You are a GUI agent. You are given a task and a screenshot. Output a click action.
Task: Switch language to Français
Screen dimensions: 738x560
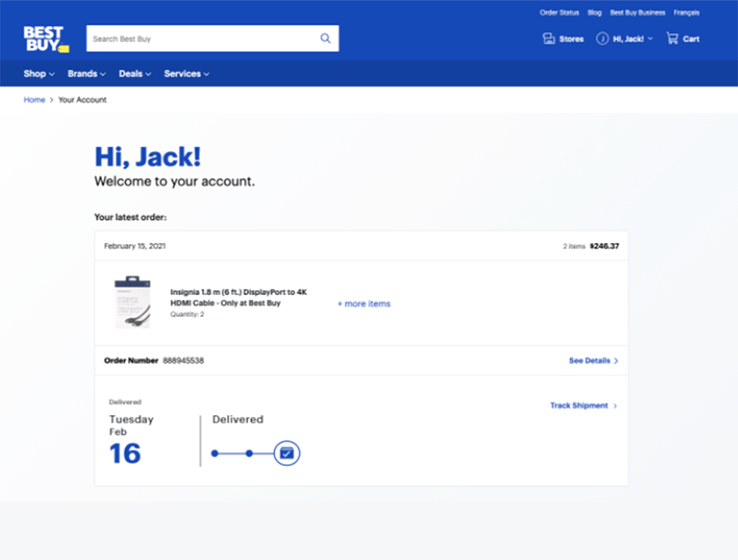click(x=686, y=12)
